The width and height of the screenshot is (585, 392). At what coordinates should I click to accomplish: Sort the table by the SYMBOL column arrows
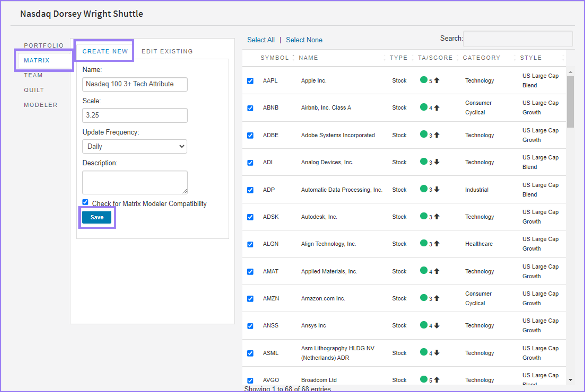[293, 57]
